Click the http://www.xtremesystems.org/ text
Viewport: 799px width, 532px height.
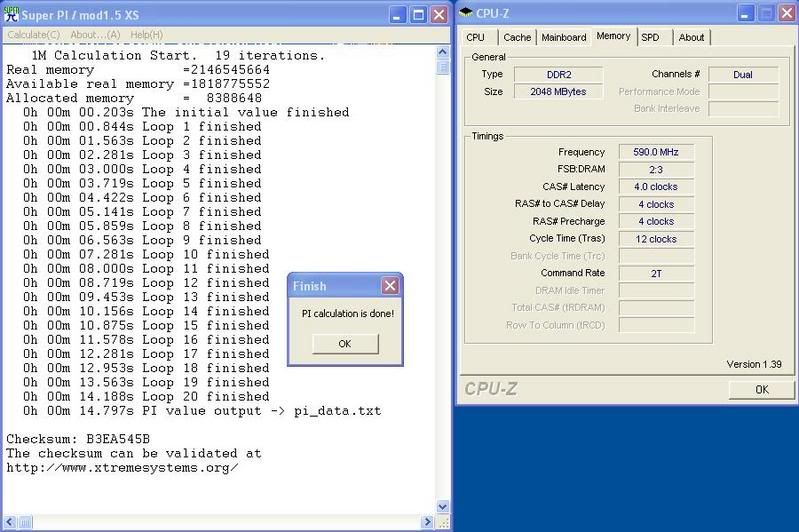[122, 468]
